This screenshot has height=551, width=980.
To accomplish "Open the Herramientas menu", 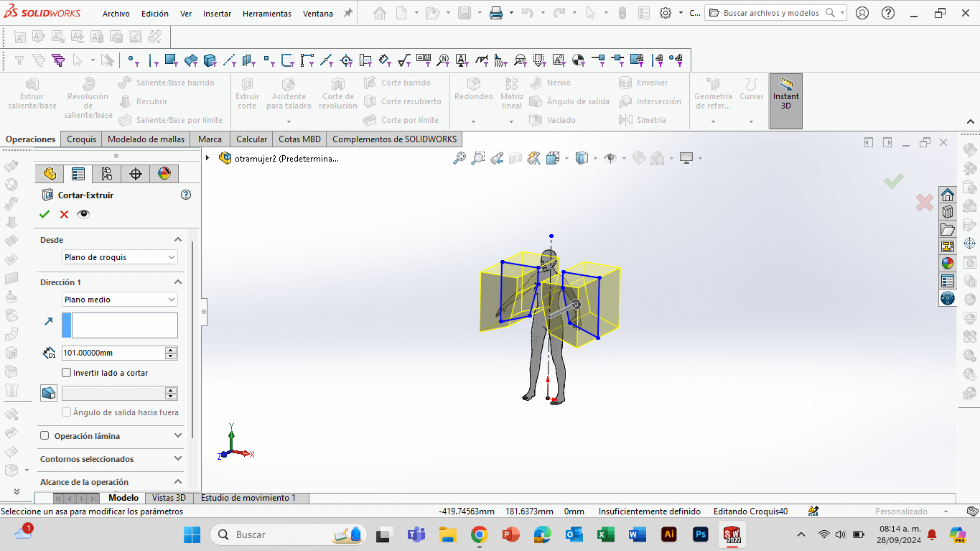I will [267, 14].
